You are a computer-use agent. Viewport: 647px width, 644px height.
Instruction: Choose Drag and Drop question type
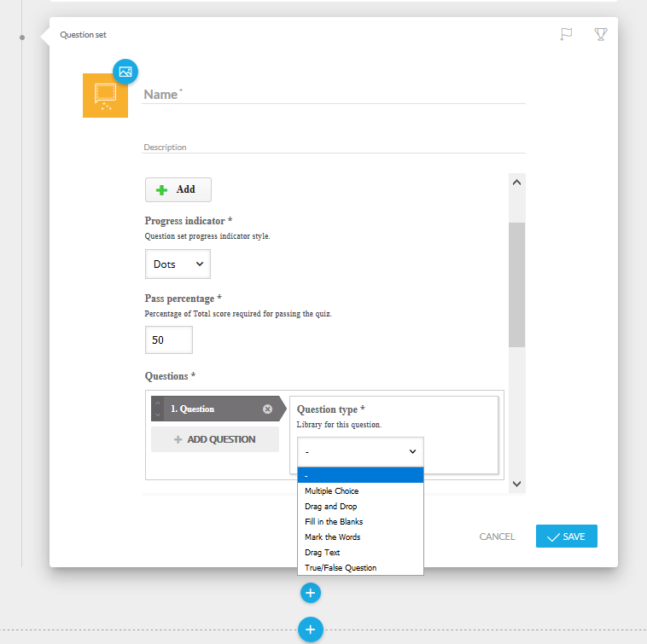tap(360, 506)
